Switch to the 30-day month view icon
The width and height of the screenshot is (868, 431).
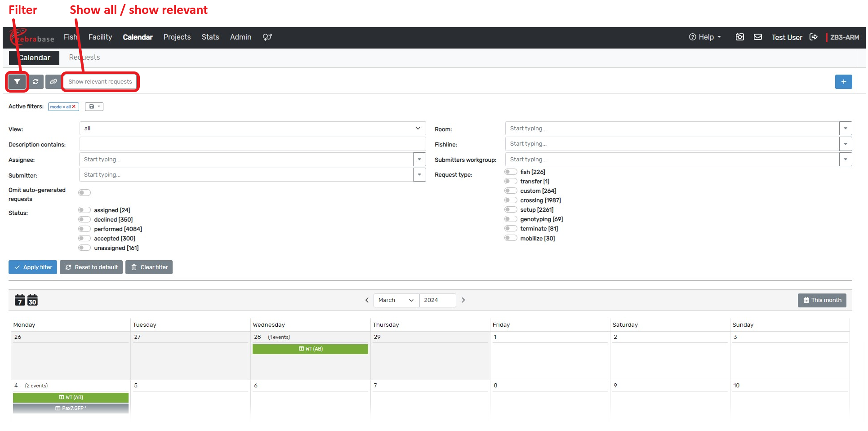(32, 300)
